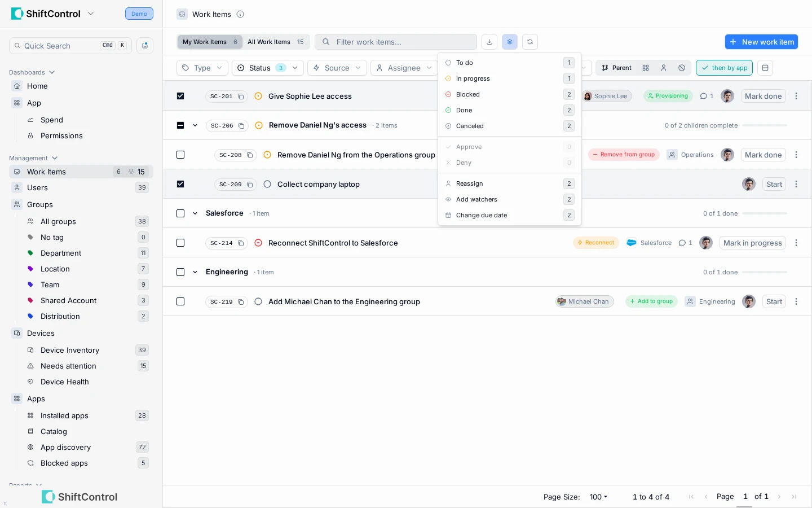Toggle the then by app grouping button
The width and height of the screenshot is (812, 508).
pyautogui.click(x=724, y=68)
